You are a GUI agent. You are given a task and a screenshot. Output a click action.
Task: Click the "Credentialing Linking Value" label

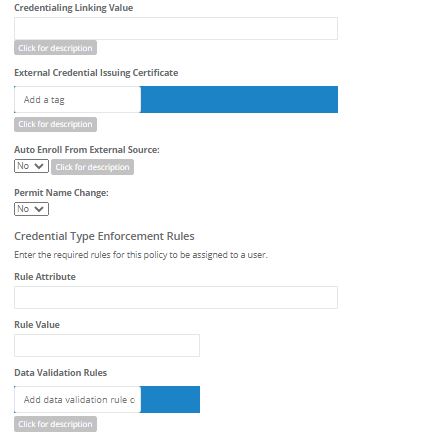[x=73, y=8]
